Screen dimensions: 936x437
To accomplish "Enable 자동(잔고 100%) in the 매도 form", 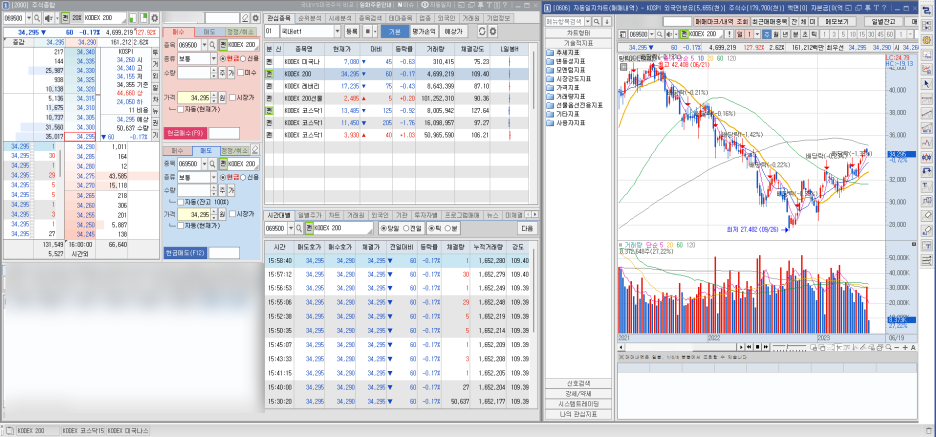I will click(x=180, y=202).
